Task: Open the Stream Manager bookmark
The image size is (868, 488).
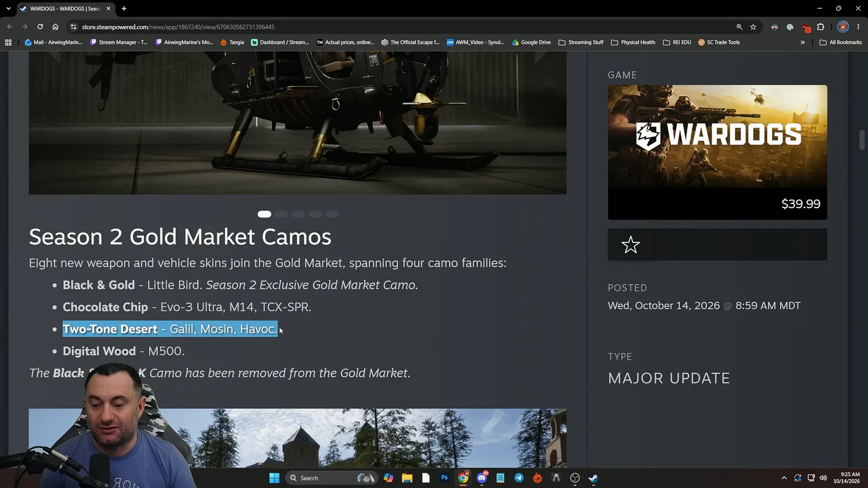Action: click(119, 42)
